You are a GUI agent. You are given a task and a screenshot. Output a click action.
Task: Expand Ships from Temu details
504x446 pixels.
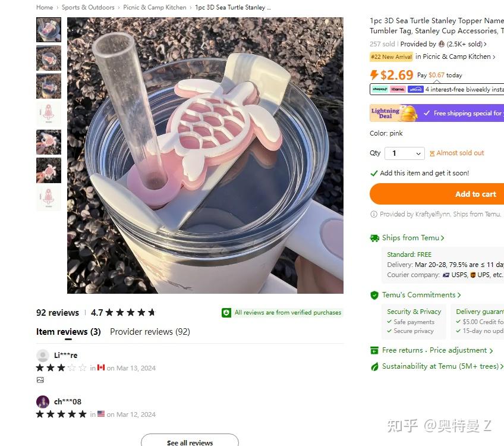coord(413,238)
